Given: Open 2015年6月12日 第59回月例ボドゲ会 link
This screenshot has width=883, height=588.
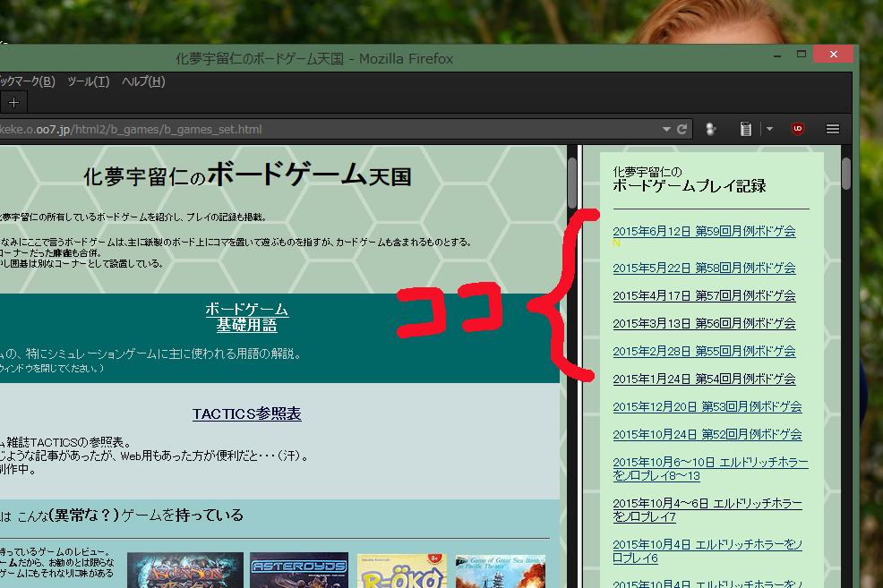Looking at the screenshot, I should 704,231.
